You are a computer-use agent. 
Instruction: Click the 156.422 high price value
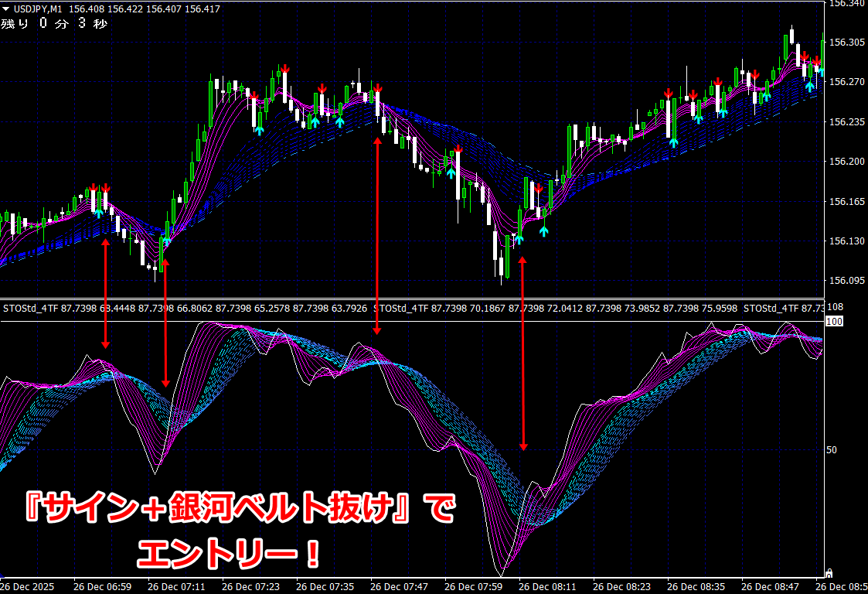pyautogui.click(x=124, y=9)
